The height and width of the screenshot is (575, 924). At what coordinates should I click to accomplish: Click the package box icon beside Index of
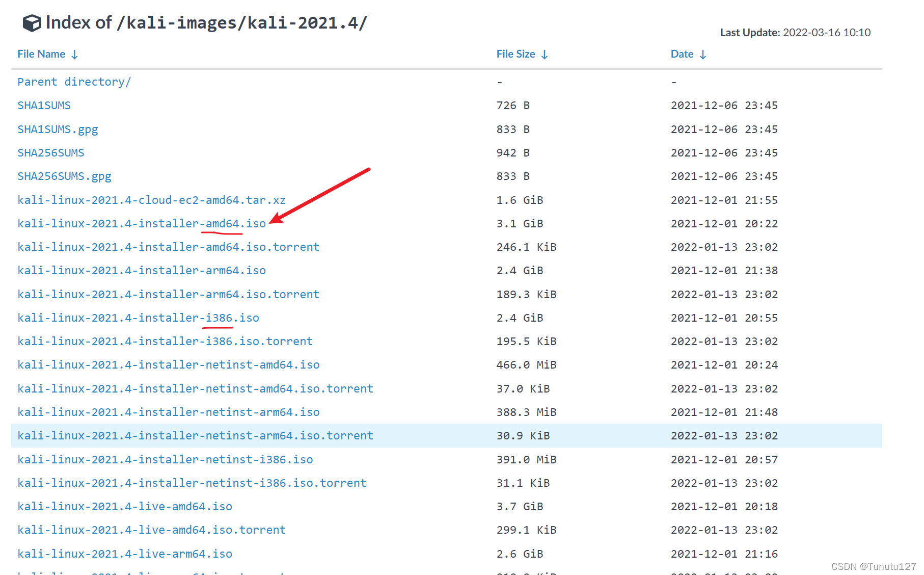(x=32, y=23)
